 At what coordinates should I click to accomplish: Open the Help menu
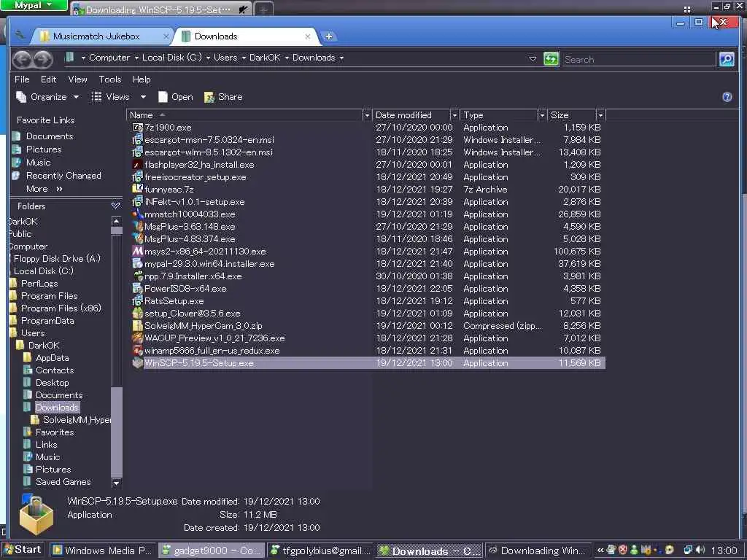coord(142,79)
